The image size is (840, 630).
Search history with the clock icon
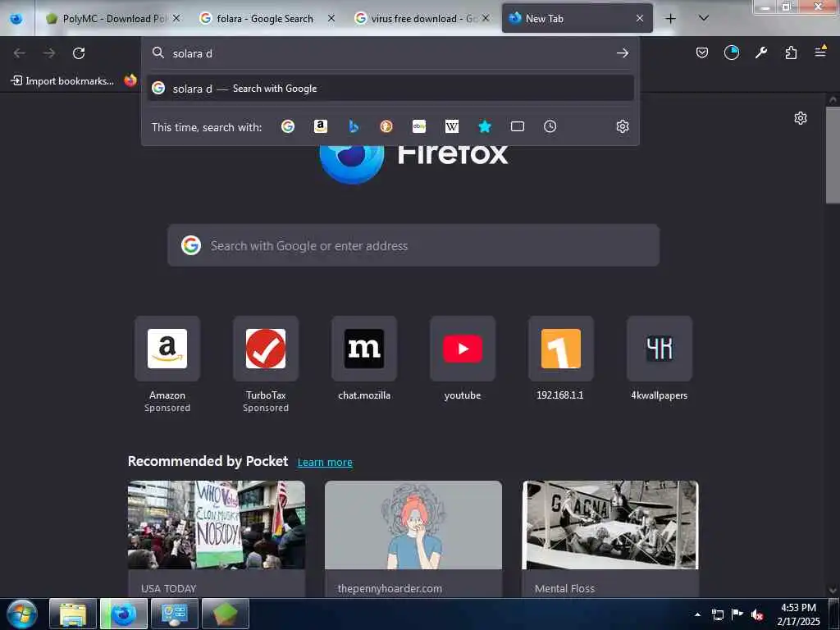pyautogui.click(x=550, y=126)
